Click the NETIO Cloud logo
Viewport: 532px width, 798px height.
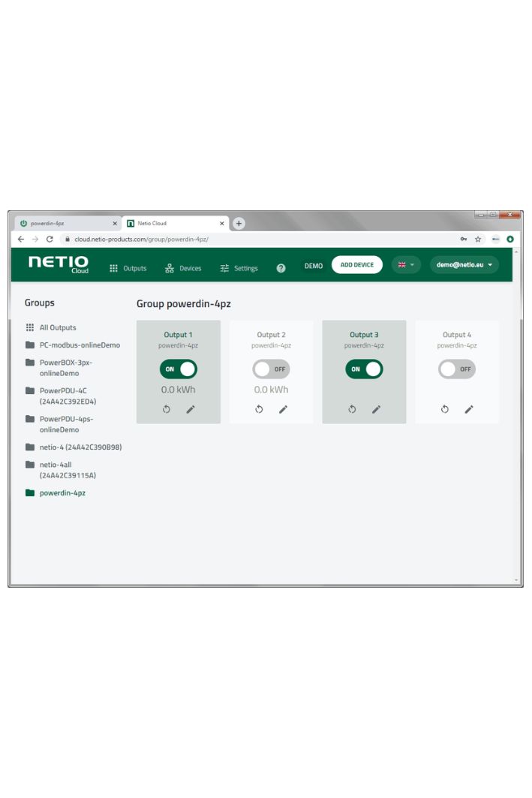(x=59, y=264)
